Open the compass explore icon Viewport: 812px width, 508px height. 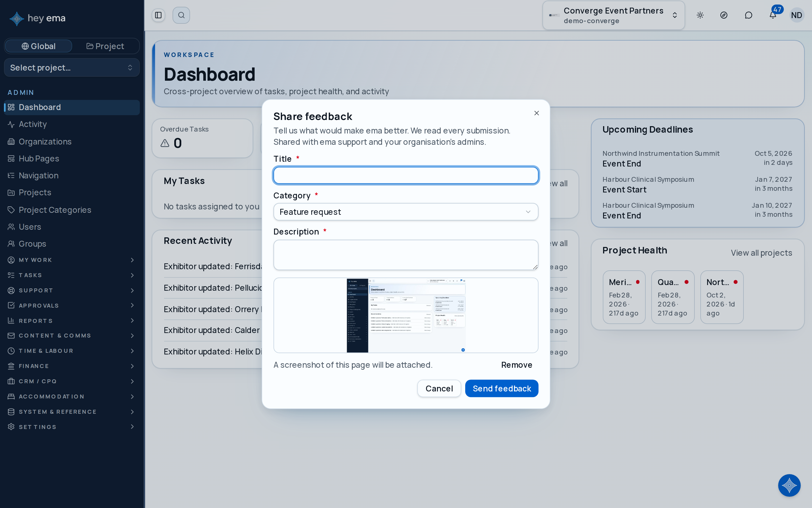point(724,15)
